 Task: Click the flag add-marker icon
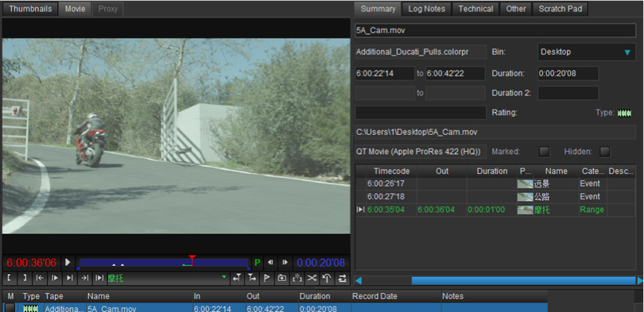[x=266, y=279]
